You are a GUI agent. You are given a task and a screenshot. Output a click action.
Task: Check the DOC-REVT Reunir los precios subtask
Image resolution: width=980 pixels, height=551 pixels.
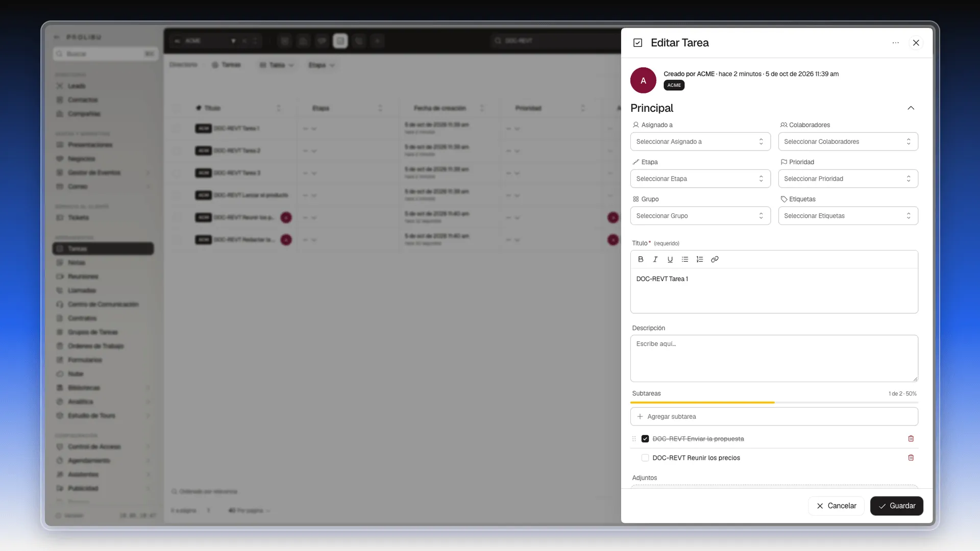click(x=645, y=458)
